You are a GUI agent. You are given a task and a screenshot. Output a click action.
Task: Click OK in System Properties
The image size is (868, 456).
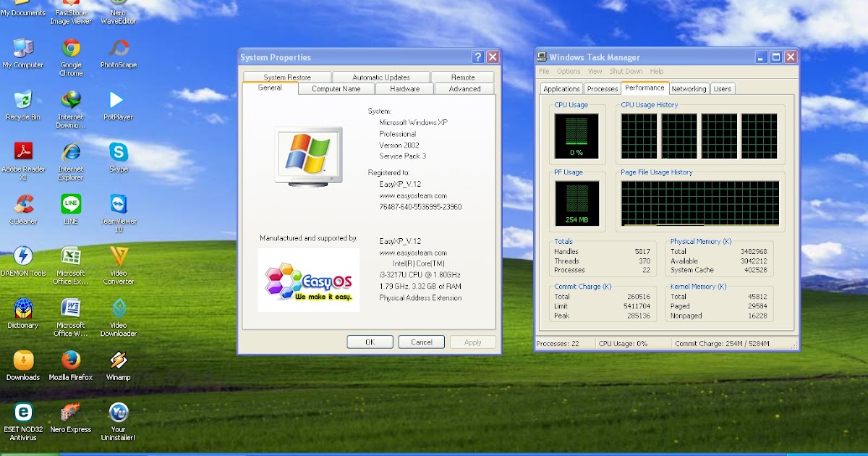(x=370, y=342)
